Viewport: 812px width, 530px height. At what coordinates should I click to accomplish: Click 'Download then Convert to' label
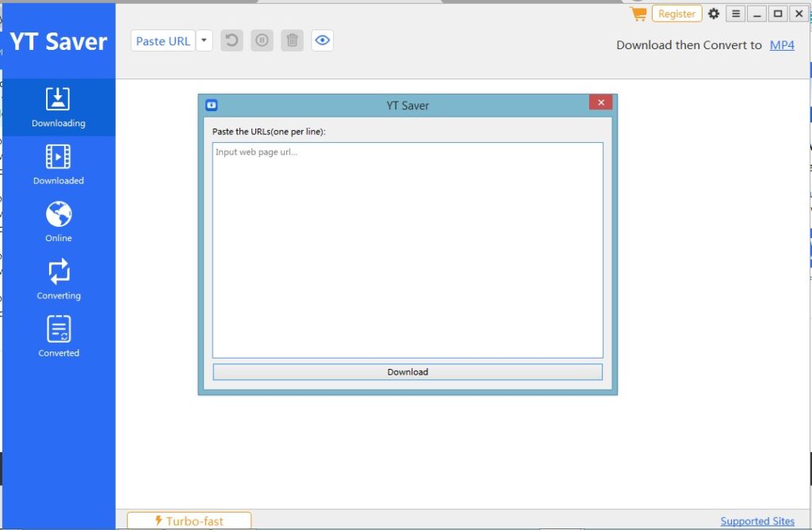[689, 45]
